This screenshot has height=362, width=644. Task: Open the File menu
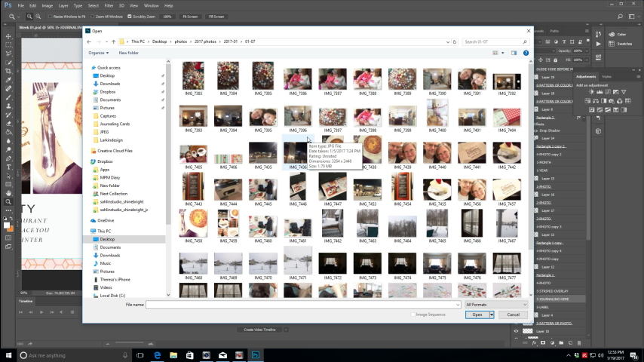click(x=20, y=6)
